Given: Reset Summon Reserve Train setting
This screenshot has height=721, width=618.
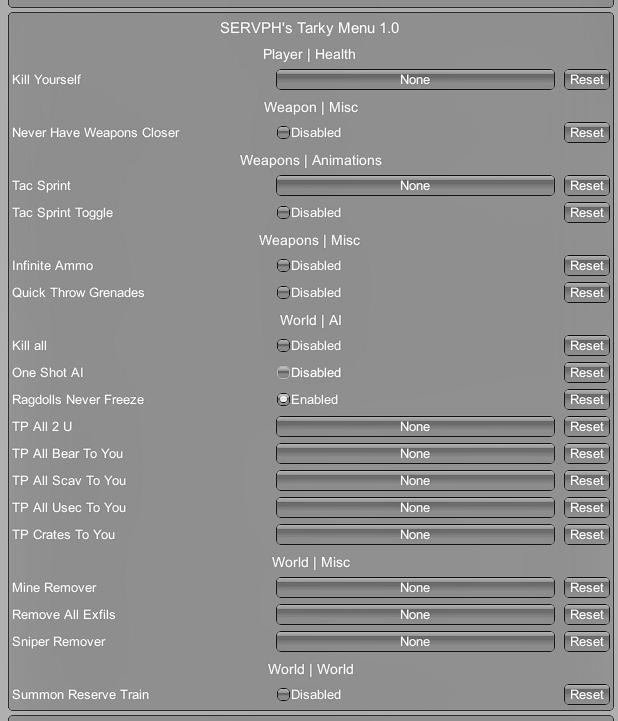Looking at the screenshot, I should pos(586,695).
